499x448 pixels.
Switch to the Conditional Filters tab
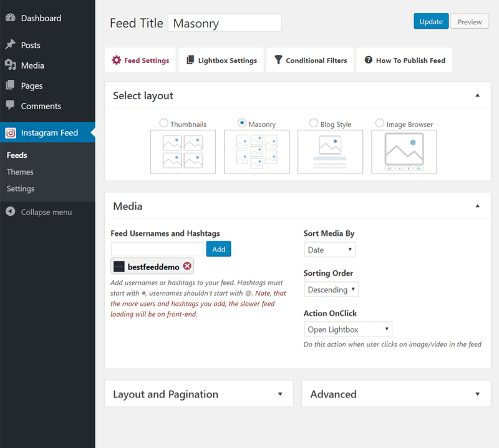[310, 61]
